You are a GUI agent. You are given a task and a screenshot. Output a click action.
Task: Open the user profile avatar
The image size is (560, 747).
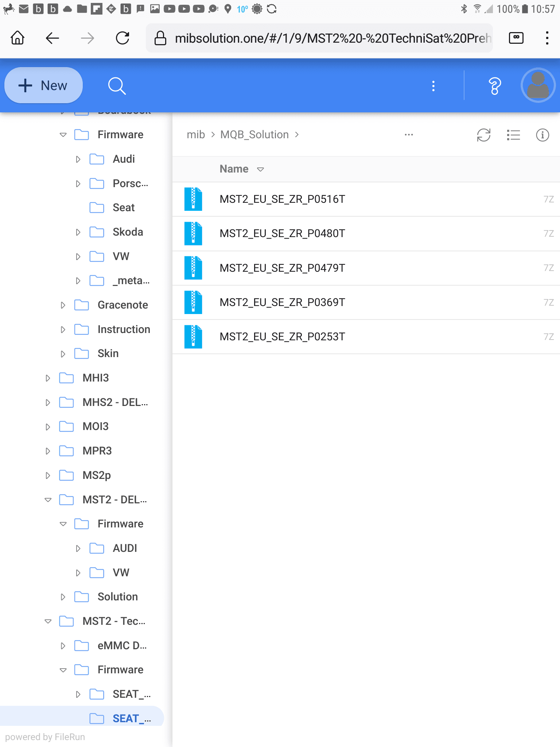(538, 85)
